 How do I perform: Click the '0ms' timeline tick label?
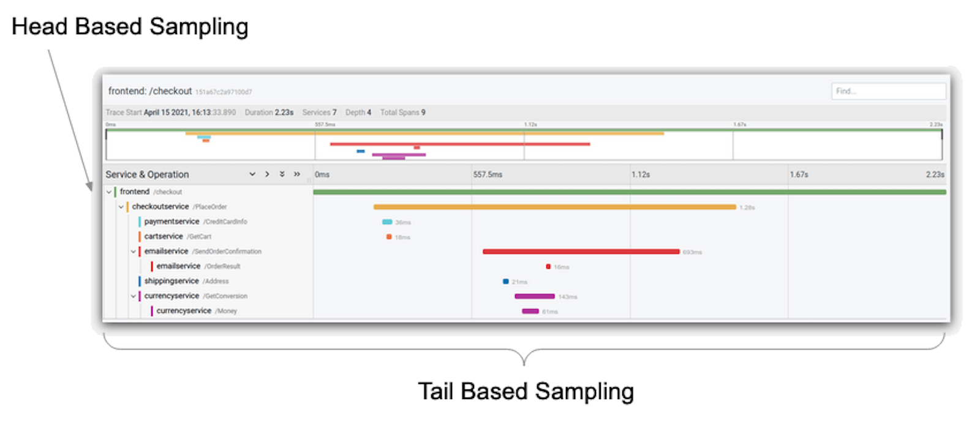(x=322, y=175)
